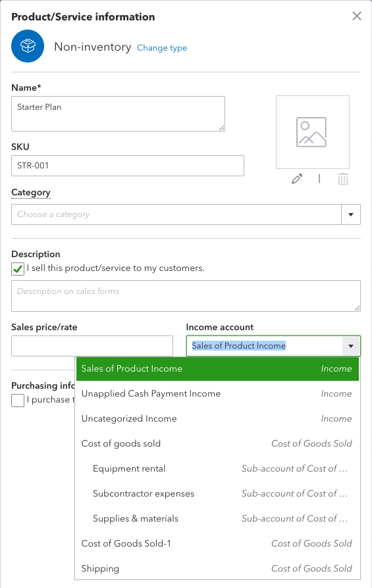The height and width of the screenshot is (588, 372).
Task: Select Cost of goods sold account
Action: tap(217, 443)
